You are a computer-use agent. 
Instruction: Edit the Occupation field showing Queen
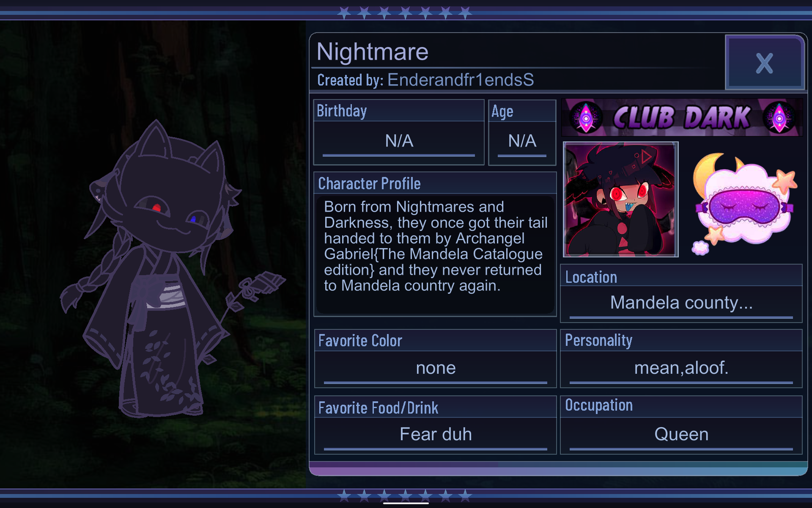pyautogui.click(x=681, y=435)
